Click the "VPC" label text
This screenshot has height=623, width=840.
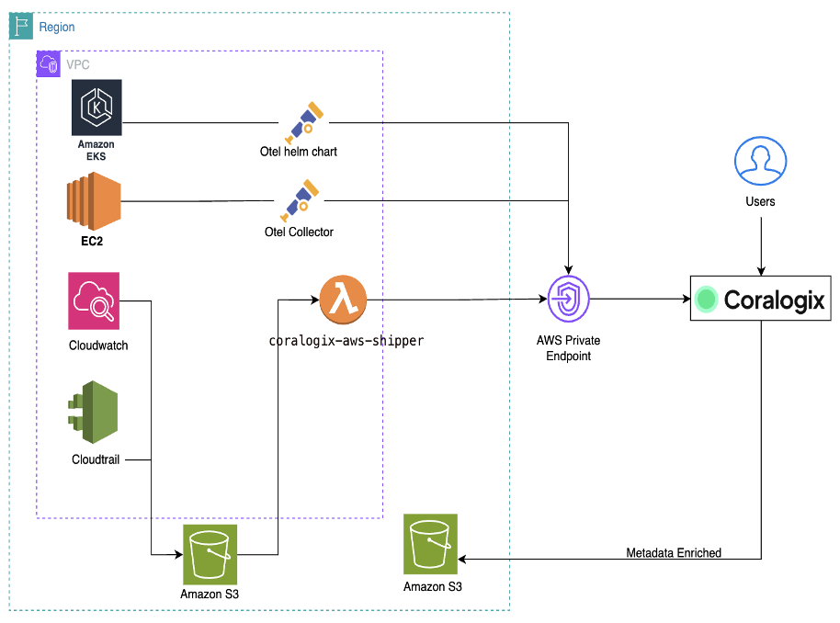(x=78, y=65)
